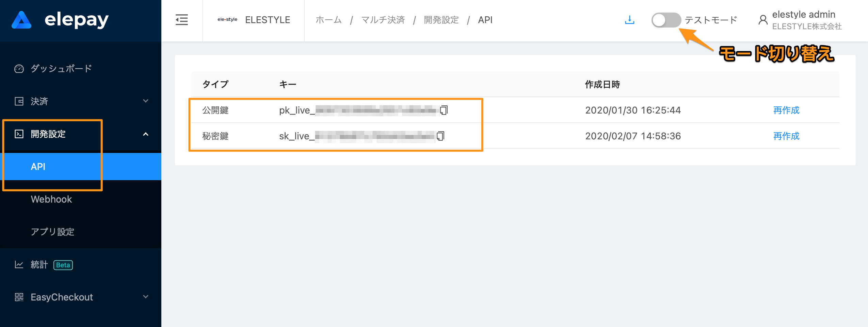Select the API sidebar item
The height and width of the screenshot is (327, 868).
tap(38, 167)
